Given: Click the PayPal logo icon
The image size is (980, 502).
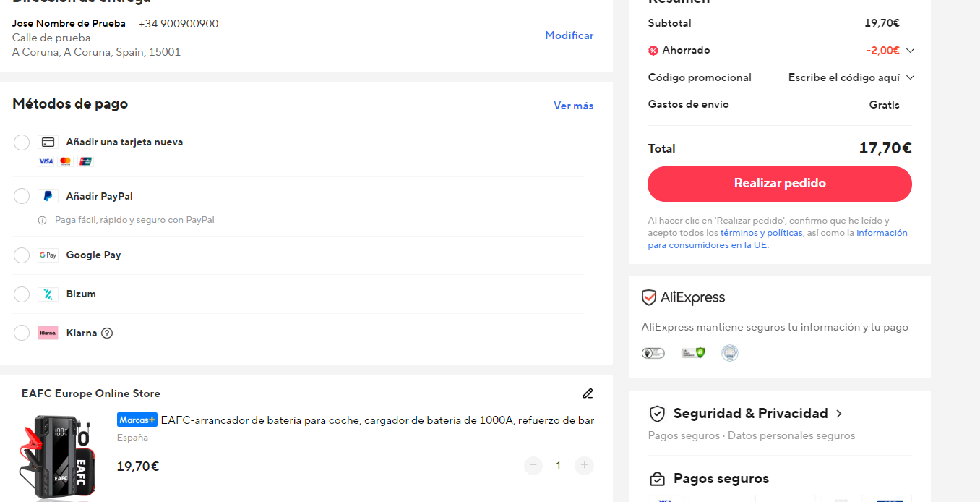Looking at the screenshot, I should (48, 196).
